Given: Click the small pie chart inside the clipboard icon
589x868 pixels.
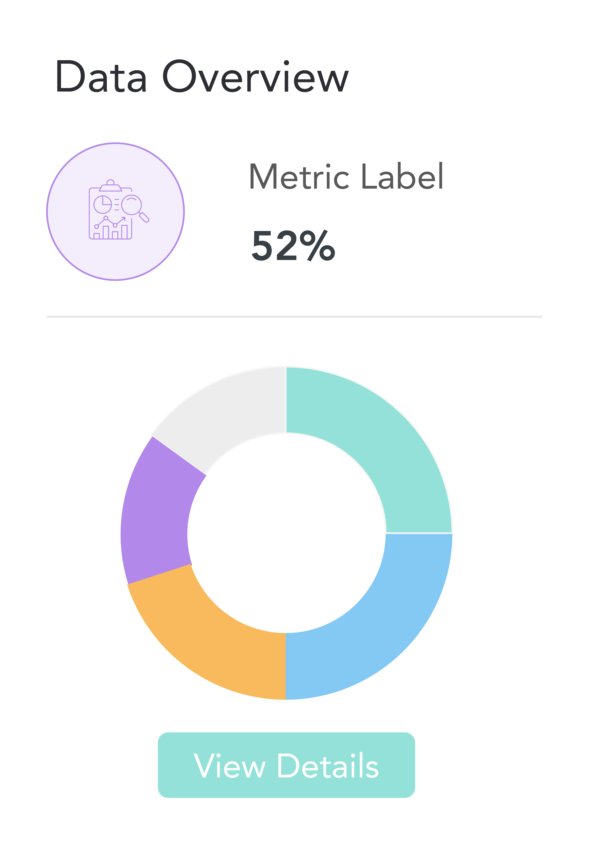Looking at the screenshot, I should (x=102, y=204).
